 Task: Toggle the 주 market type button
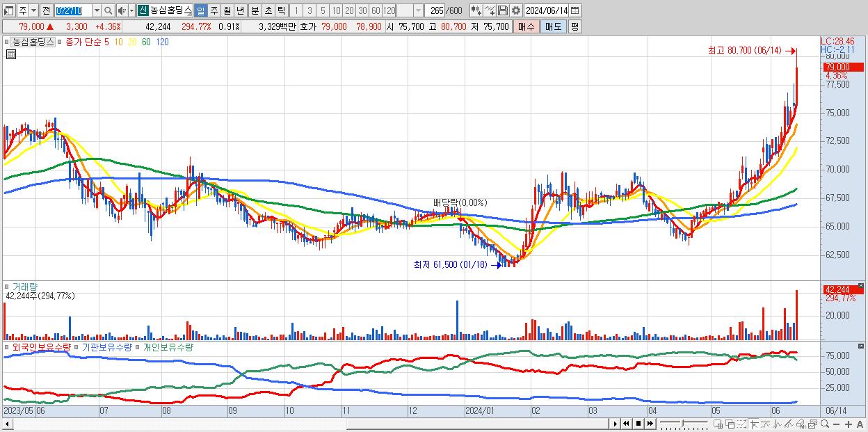(x=23, y=11)
